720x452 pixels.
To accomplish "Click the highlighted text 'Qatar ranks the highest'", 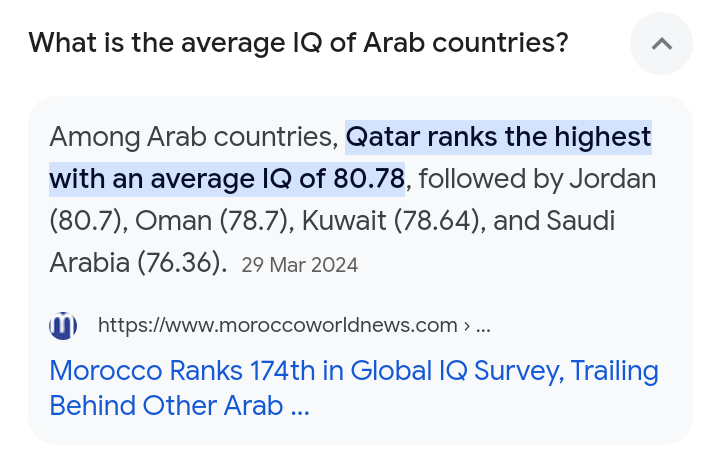I will (x=498, y=137).
